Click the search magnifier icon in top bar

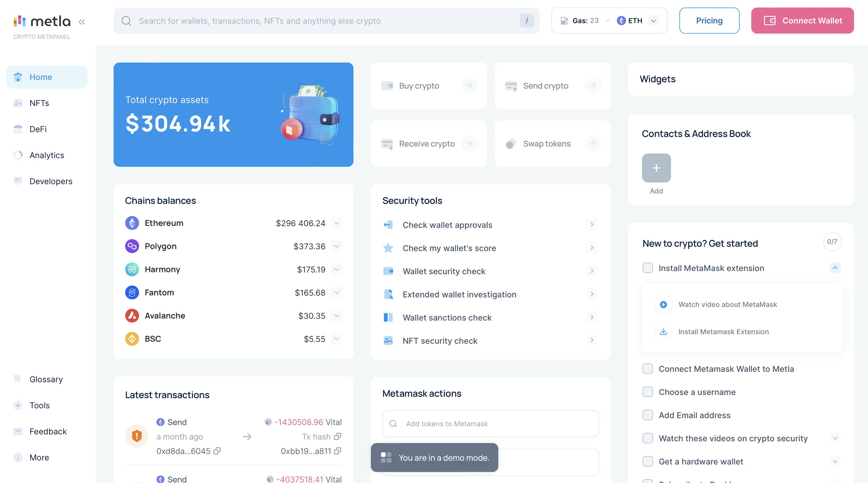pos(126,21)
